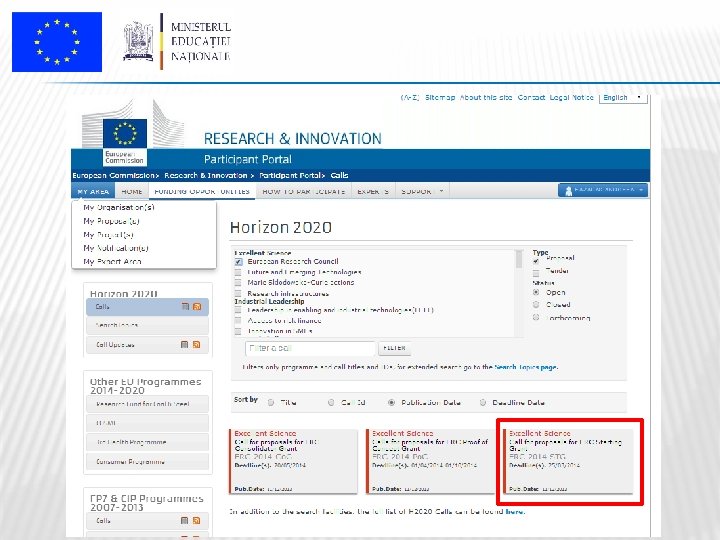Open 3rd Health Programme sidebar item

[147, 442]
